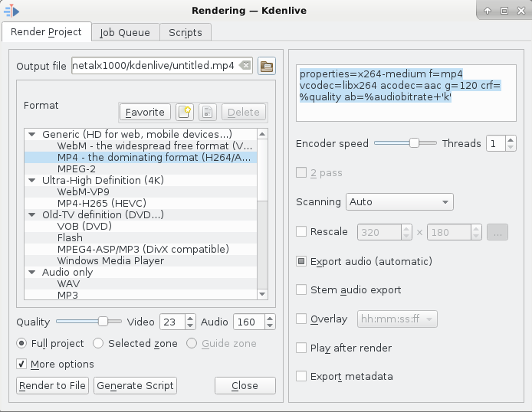Open the Scanning dropdown
Viewport: 532px width, 412px height.
pos(399,202)
